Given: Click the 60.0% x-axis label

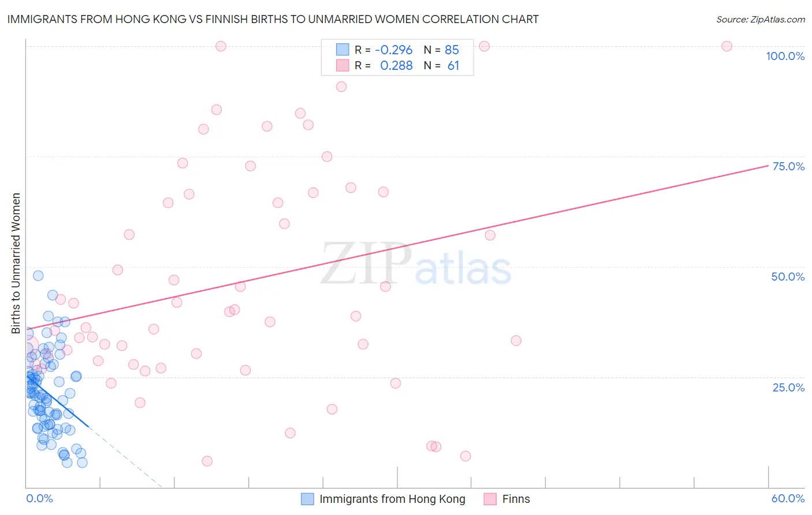Looking at the screenshot, I should click(x=788, y=498).
